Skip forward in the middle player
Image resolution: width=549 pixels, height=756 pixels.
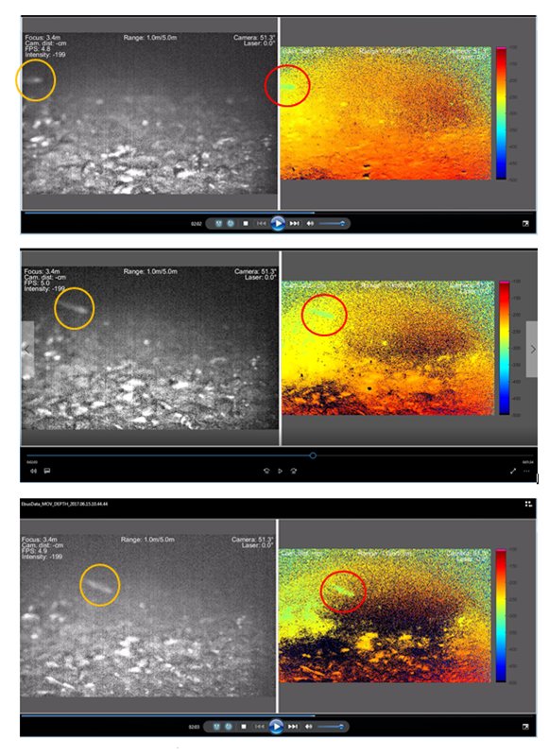tap(294, 471)
